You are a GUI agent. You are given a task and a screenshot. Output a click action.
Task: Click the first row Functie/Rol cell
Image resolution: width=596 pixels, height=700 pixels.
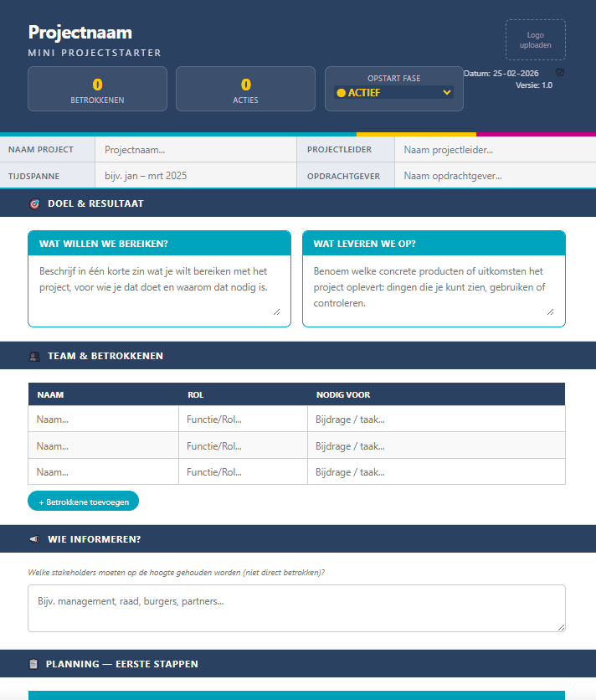(x=243, y=419)
